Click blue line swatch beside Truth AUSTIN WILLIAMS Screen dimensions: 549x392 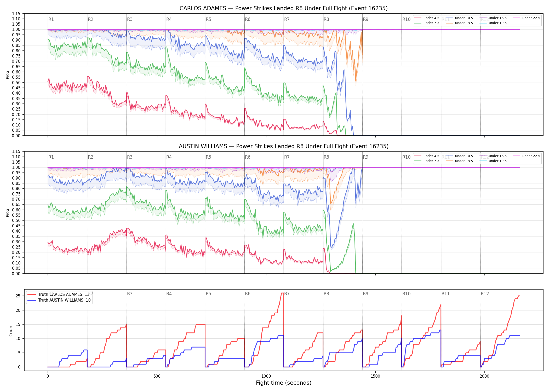pyautogui.click(x=32, y=300)
